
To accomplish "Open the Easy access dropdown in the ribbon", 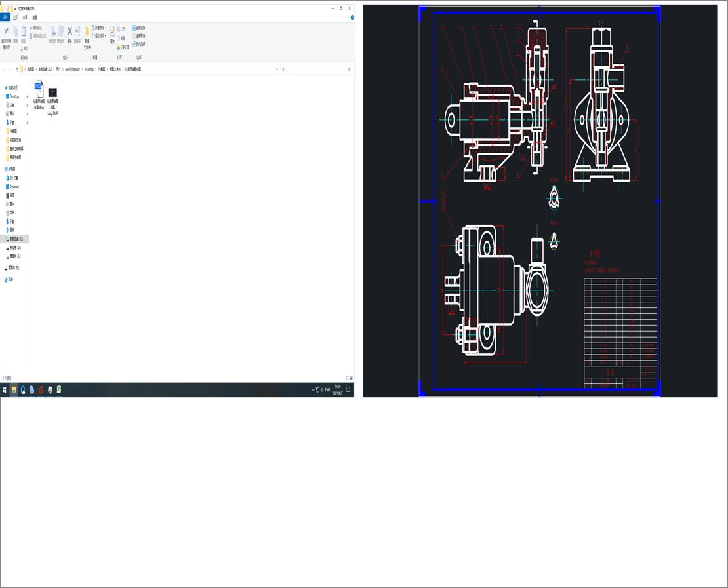I will click(x=99, y=36).
